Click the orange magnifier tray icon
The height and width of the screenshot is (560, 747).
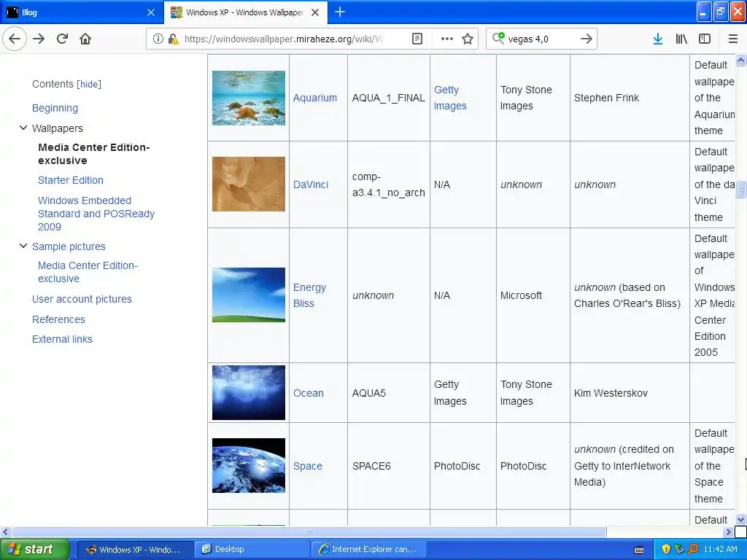pos(694,549)
